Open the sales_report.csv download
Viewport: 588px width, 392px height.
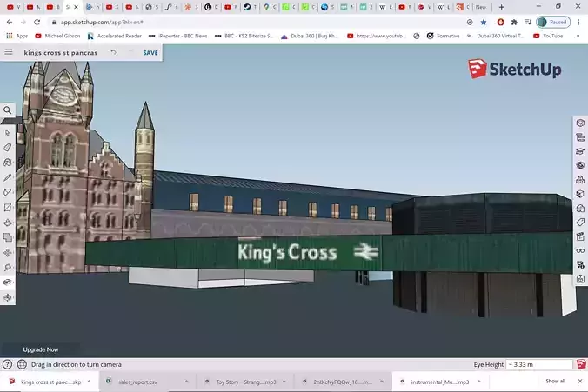coord(137,382)
